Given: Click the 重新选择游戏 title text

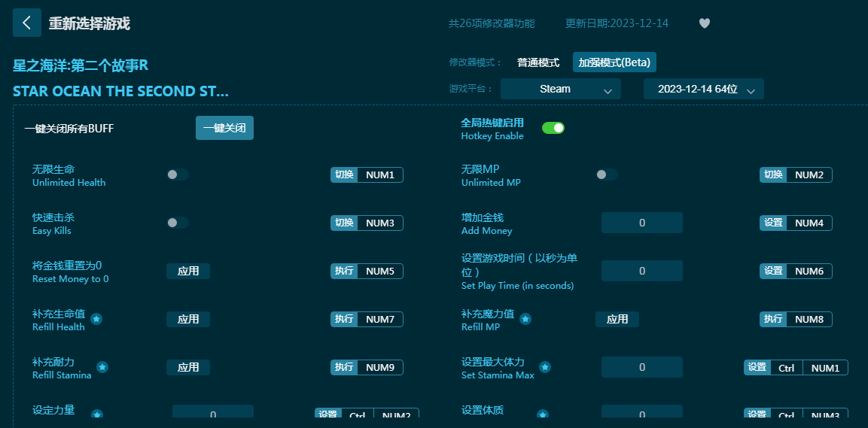Looking at the screenshot, I should pyautogui.click(x=89, y=23).
